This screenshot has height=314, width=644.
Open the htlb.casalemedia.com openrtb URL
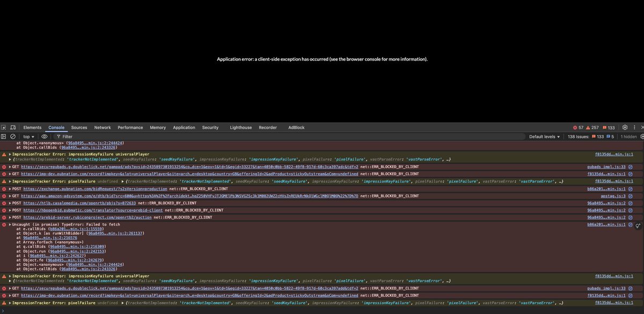[79, 203]
